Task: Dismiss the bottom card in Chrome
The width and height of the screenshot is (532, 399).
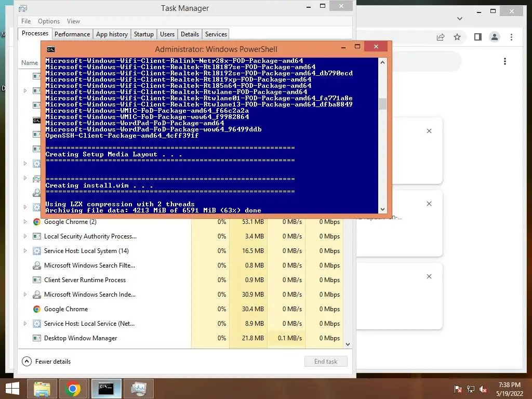Action: point(429,276)
